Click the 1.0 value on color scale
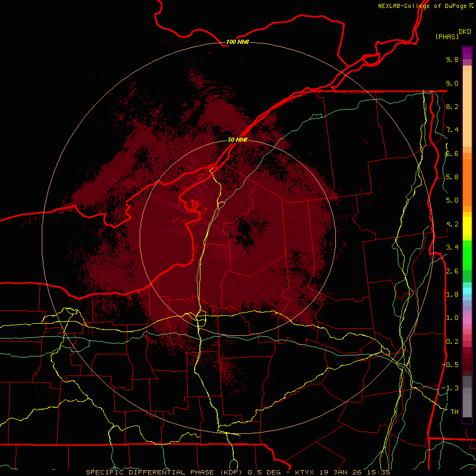476x476 pixels. [452, 318]
